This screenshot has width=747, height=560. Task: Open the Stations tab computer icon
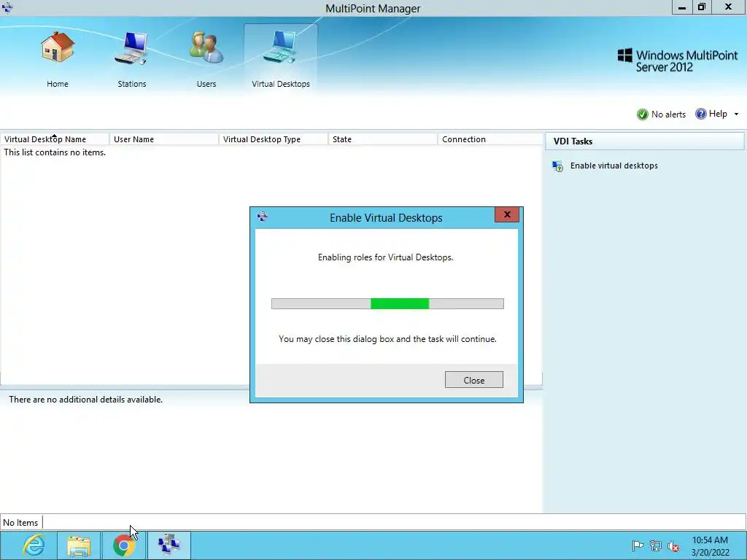click(x=131, y=47)
